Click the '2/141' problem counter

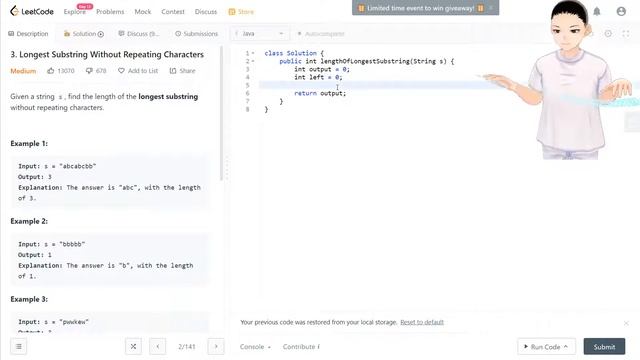(x=187, y=347)
